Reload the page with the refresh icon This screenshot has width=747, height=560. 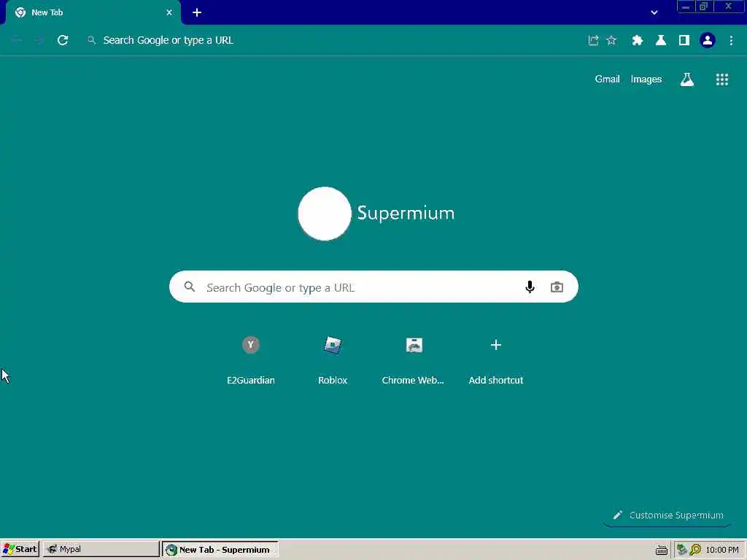click(x=63, y=40)
